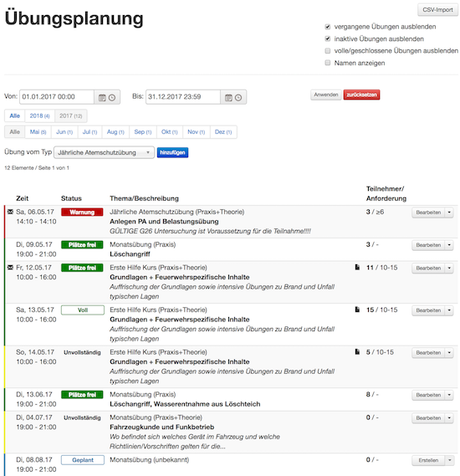Open the calendar picker for Bis date
This screenshot has height=476, width=460.
tap(228, 97)
